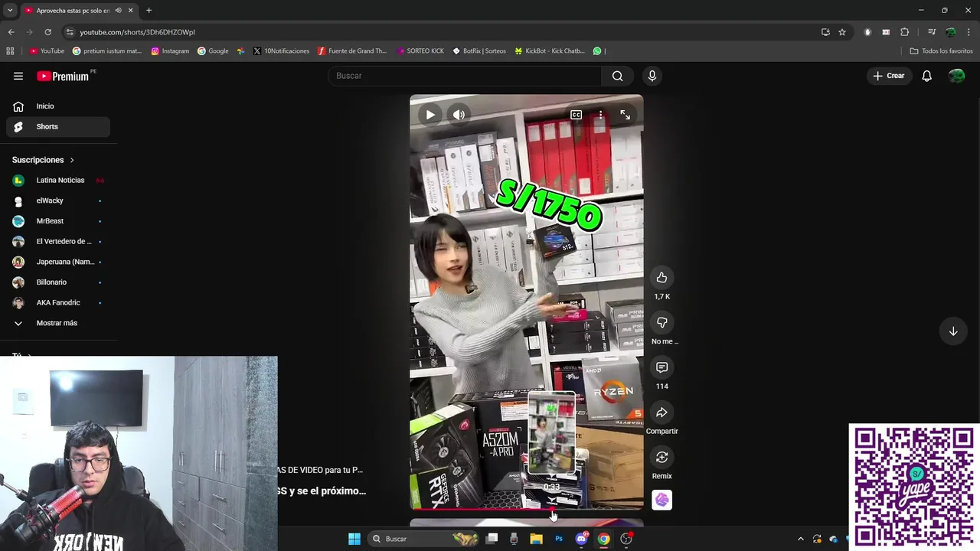Open Billonario channel subscription
Viewport: 980px width, 551px height.
(58, 282)
